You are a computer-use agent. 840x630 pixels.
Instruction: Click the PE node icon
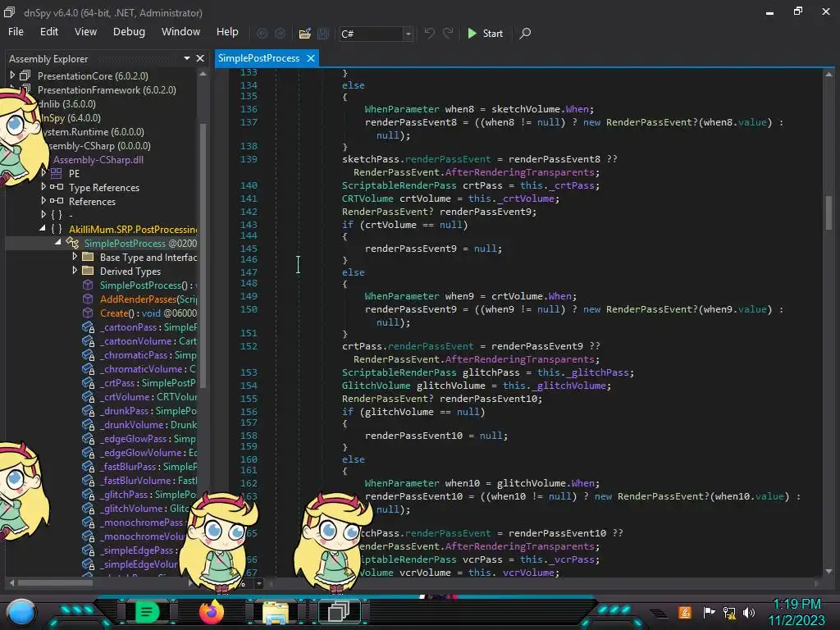click(x=57, y=174)
